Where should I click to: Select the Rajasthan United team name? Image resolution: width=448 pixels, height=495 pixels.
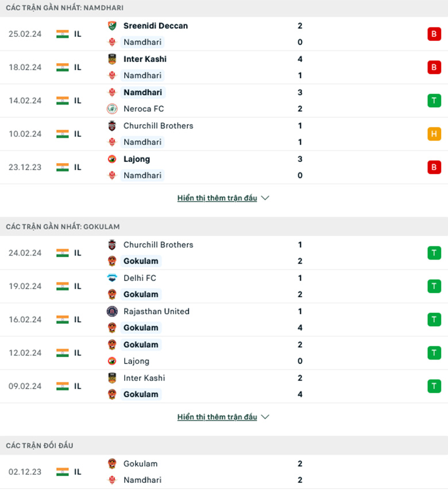pos(156,311)
